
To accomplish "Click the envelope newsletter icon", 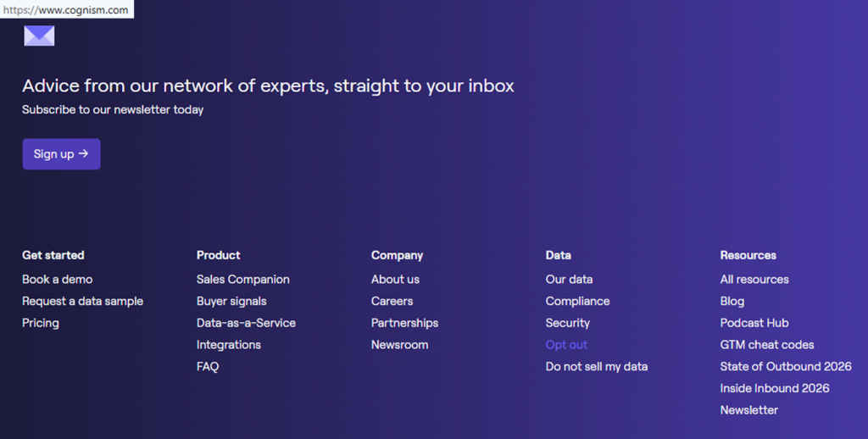I will click(39, 36).
